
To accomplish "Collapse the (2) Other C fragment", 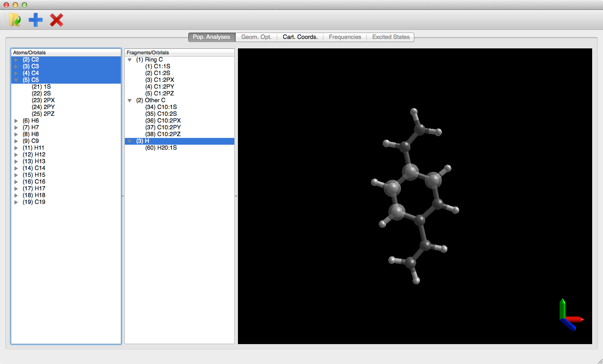I will 130,100.
